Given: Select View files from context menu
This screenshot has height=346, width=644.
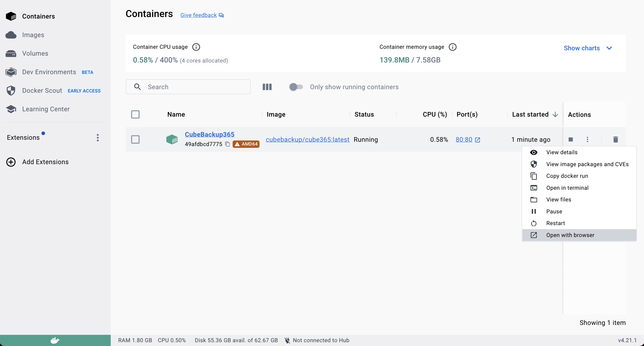Looking at the screenshot, I should pos(559,199).
